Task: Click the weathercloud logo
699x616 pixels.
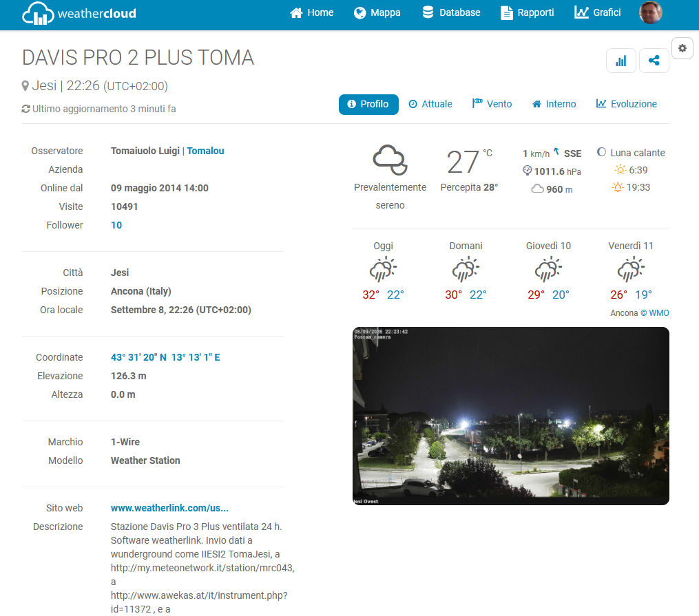Action: 79,13
